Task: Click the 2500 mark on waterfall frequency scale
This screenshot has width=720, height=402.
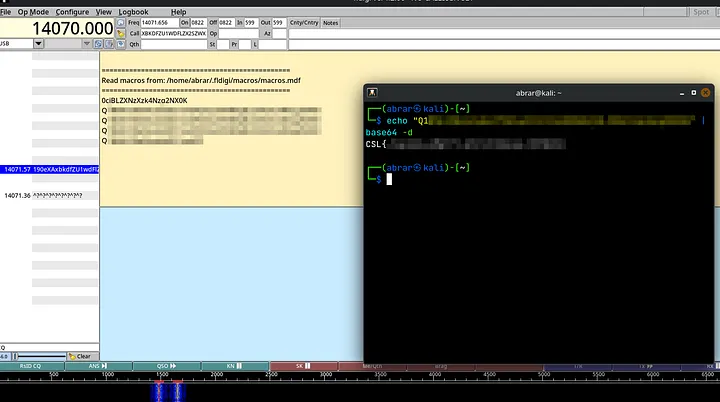Action: click(271, 375)
